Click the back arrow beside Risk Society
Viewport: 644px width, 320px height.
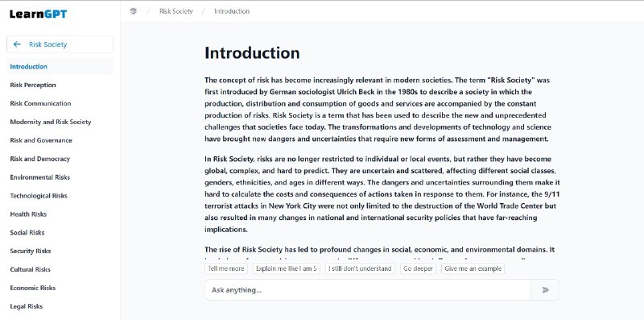click(17, 44)
